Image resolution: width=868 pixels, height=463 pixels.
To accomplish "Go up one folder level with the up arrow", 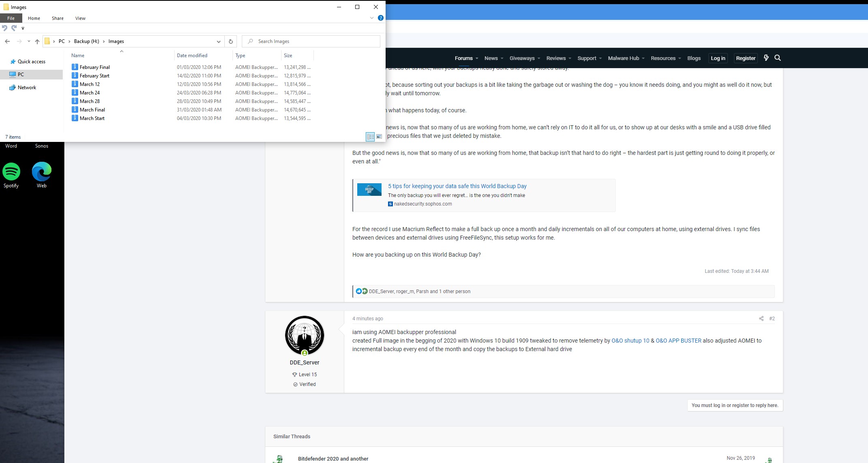I will pyautogui.click(x=37, y=41).
